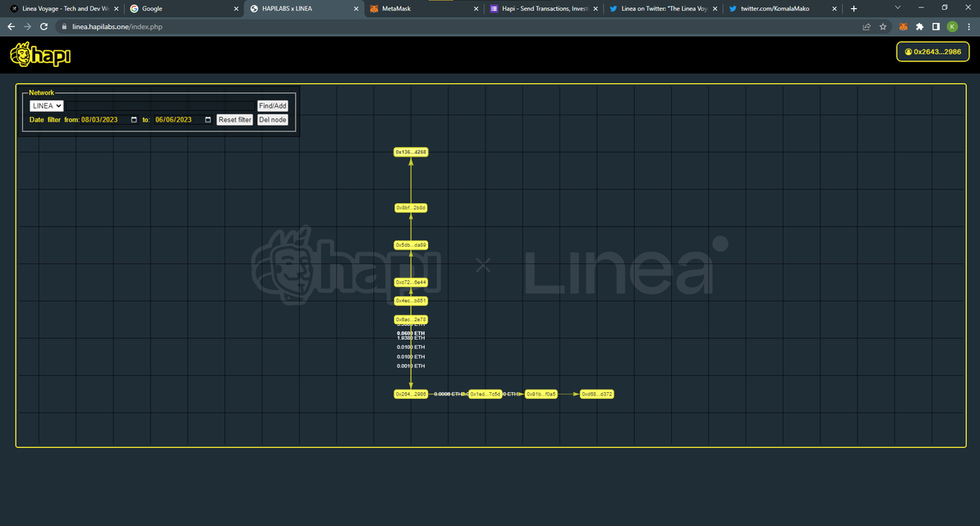Open the LINEA network dropdown

pyautogui.click(x=47, y=105)
